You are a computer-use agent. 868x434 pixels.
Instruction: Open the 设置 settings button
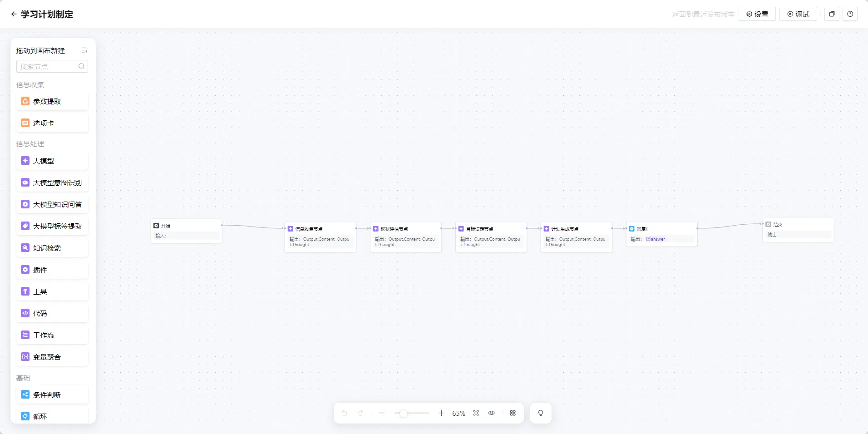pos(757,14)
